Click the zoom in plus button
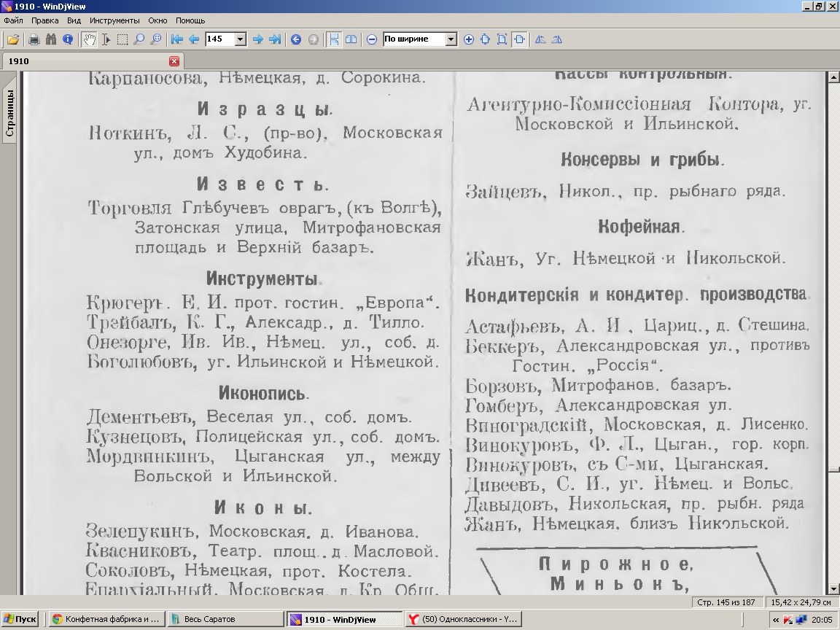840x630 pixels. 469,39
